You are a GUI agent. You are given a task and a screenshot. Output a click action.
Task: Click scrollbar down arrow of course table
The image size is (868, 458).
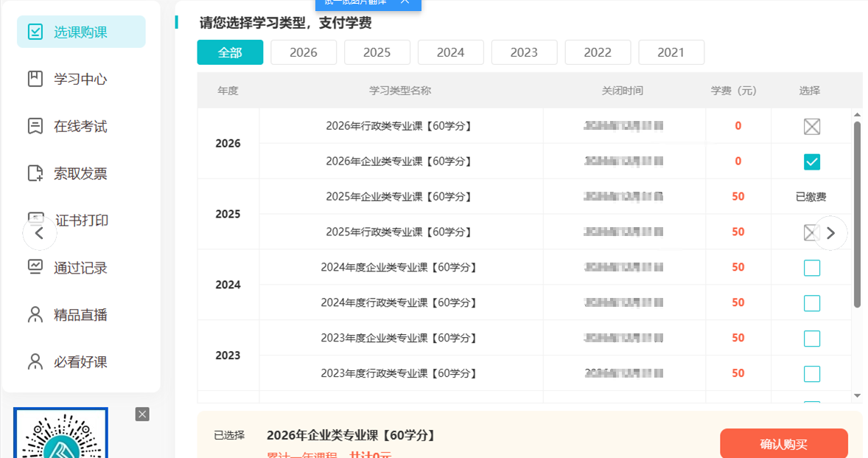(x=858, y=396)
